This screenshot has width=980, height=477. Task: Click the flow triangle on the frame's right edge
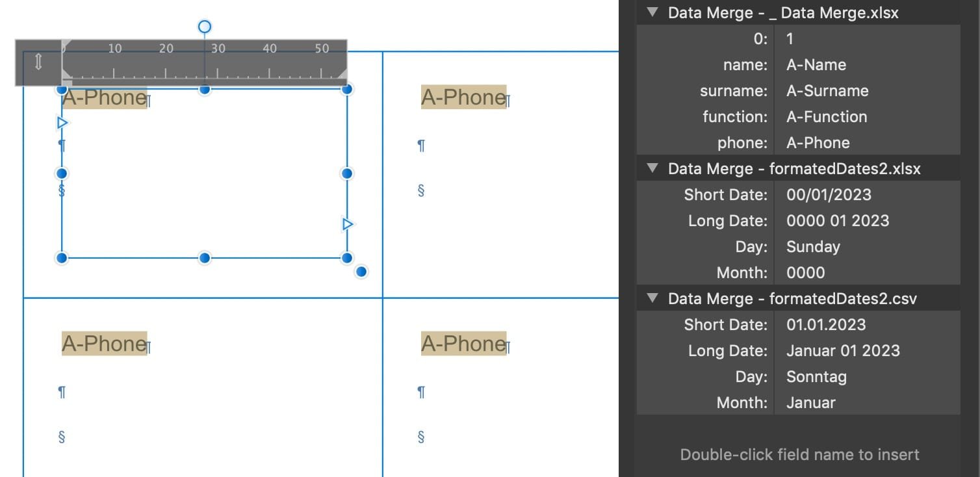[347, 224]
